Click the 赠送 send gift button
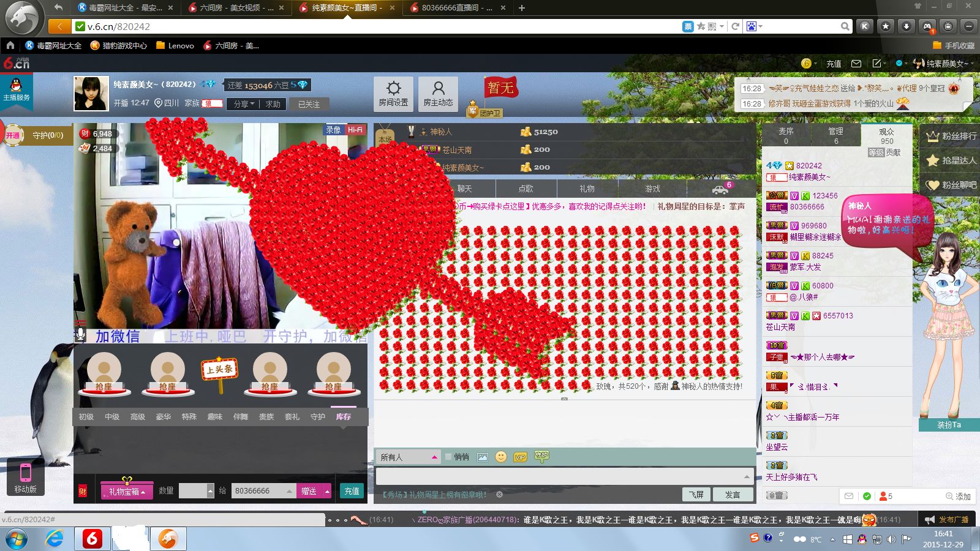The width and height of the screenshot is (980, 551). coord(309,491)
